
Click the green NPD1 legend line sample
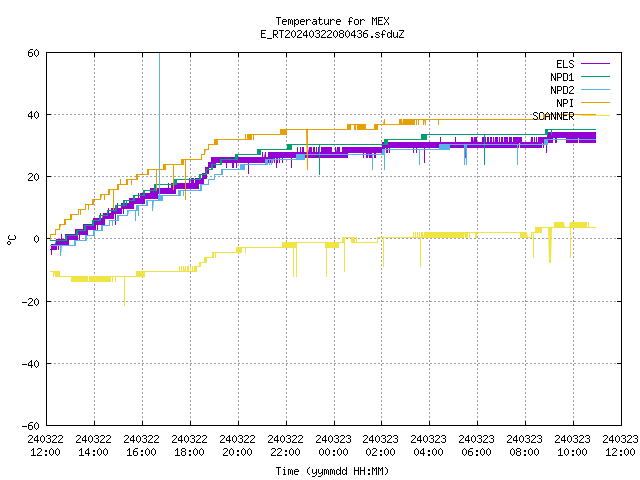[x=595, y=76]
